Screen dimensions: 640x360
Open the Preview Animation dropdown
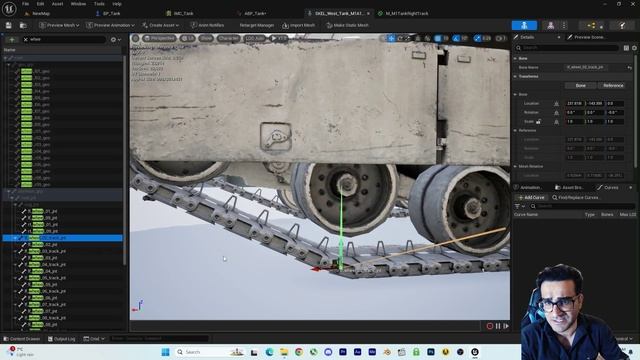pos(110,25)
